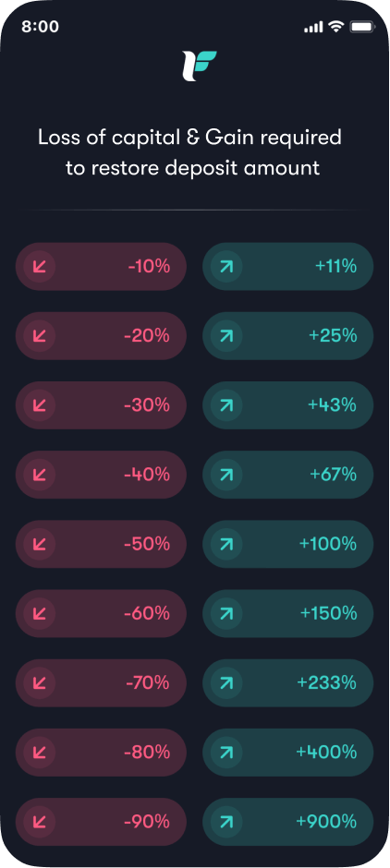
Task: Click the green arrow icon in +67% pill
Action: click(x=226, y=475)
